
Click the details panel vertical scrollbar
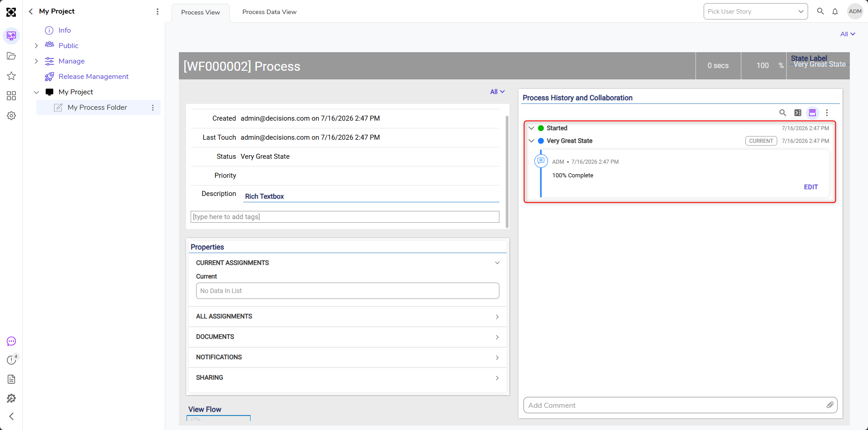click(507, 172)
